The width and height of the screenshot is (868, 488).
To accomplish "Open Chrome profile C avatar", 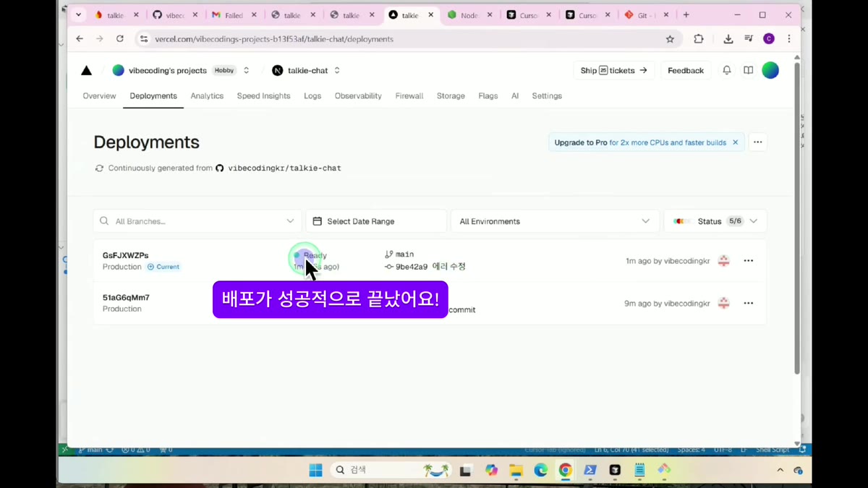I will pos(769,39).
